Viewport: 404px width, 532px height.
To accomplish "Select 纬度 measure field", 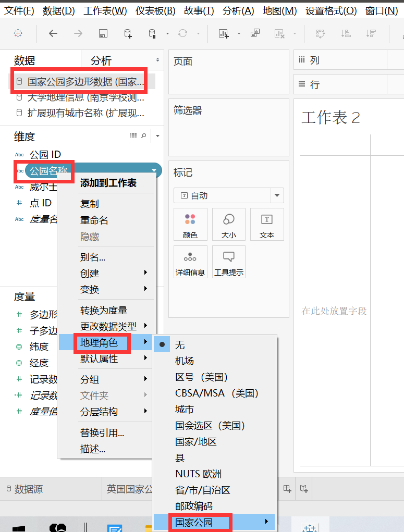I will (39, 347).
